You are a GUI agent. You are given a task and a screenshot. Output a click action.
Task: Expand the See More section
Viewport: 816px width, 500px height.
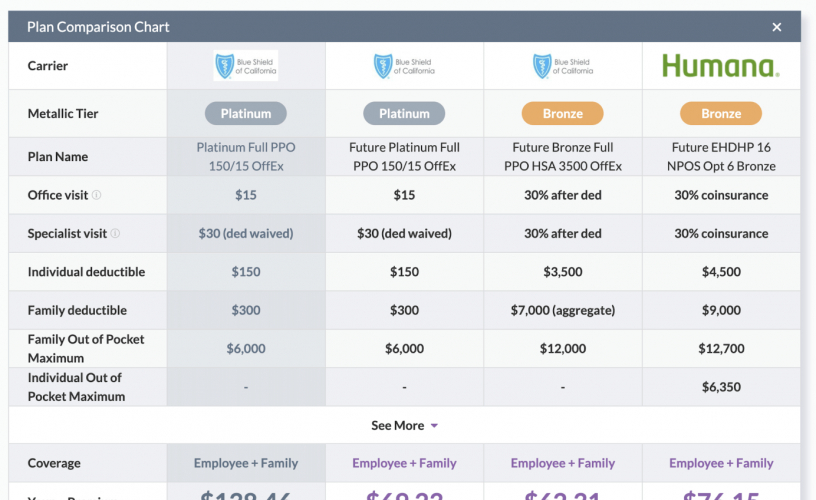[x=404, y=426]
